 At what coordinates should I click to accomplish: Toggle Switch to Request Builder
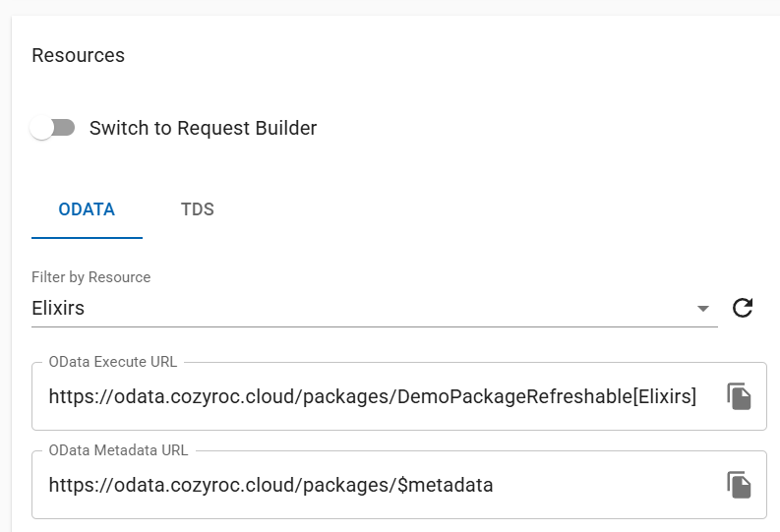[52, 128]
